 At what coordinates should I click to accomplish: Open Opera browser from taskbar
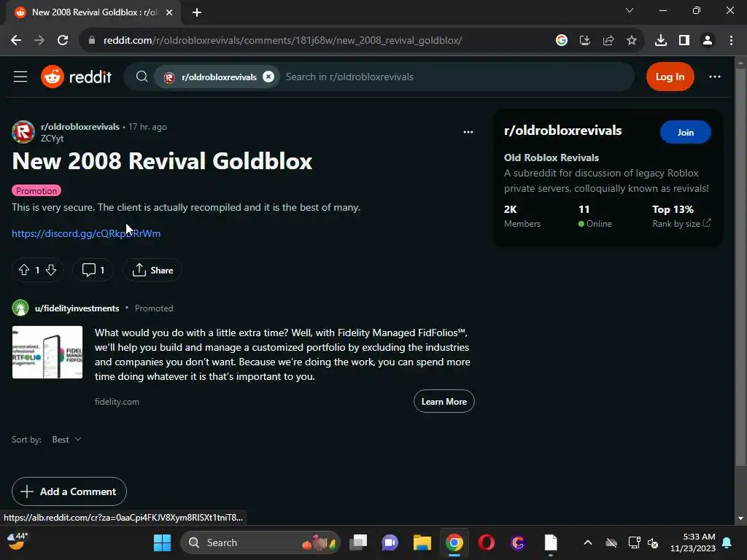pos(487,542)
